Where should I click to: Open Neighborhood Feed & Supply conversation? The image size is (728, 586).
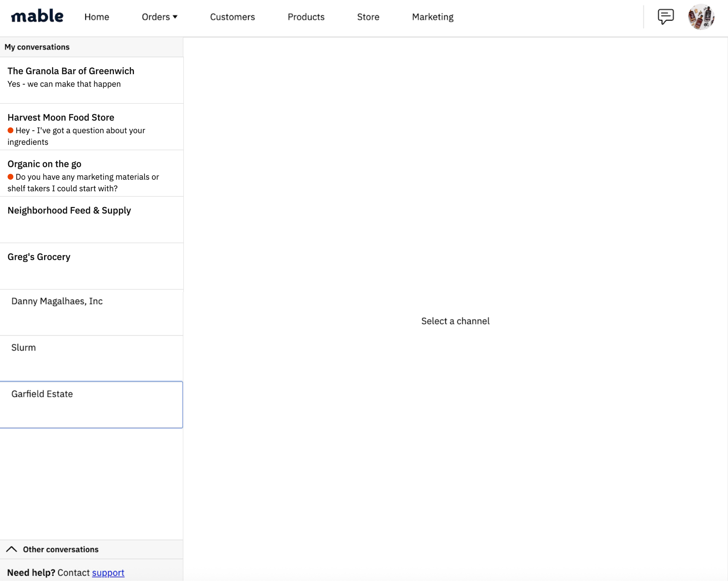(x=91, y=220)
